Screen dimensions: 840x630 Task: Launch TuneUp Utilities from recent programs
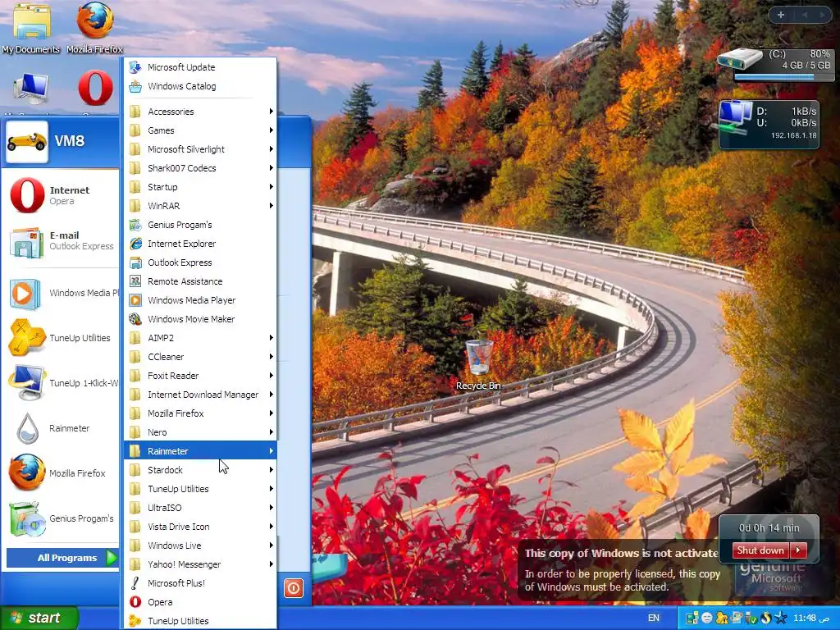click(60, 338)
